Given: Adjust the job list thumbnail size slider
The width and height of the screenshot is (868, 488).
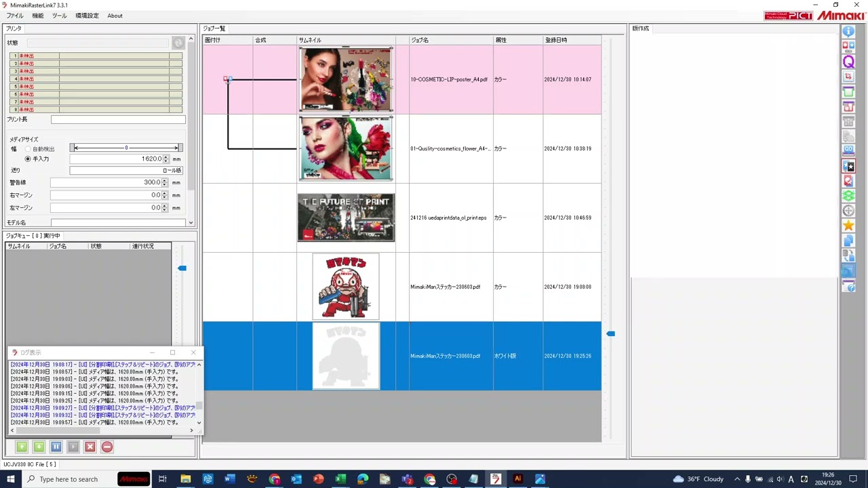Looking at the screenshot, I should pyautogui.click(x=610, y=333).
